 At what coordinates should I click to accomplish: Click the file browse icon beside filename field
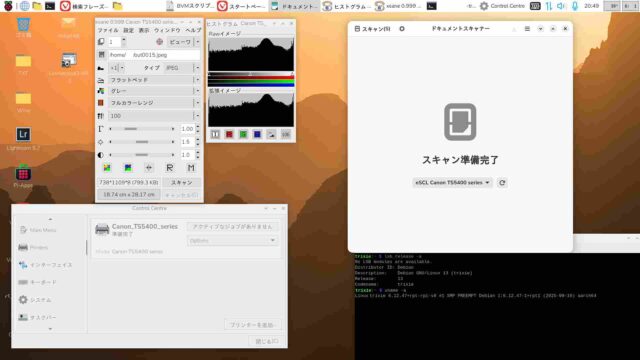click(x=101, y=54)
